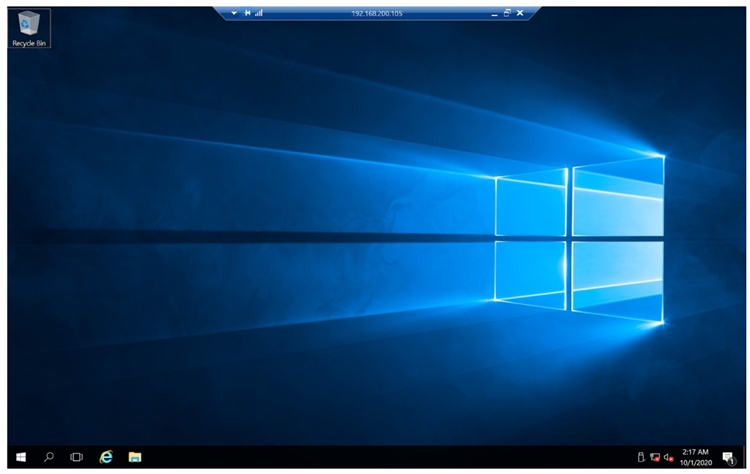Open the Windows Start menu

(x=20, y=457)
